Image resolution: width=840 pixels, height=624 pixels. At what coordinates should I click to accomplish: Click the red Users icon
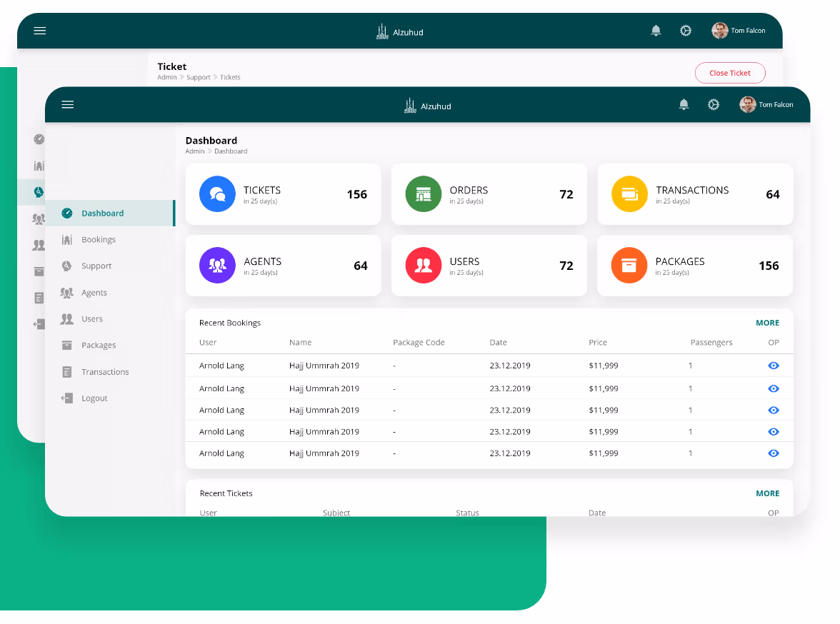[424, 266]
